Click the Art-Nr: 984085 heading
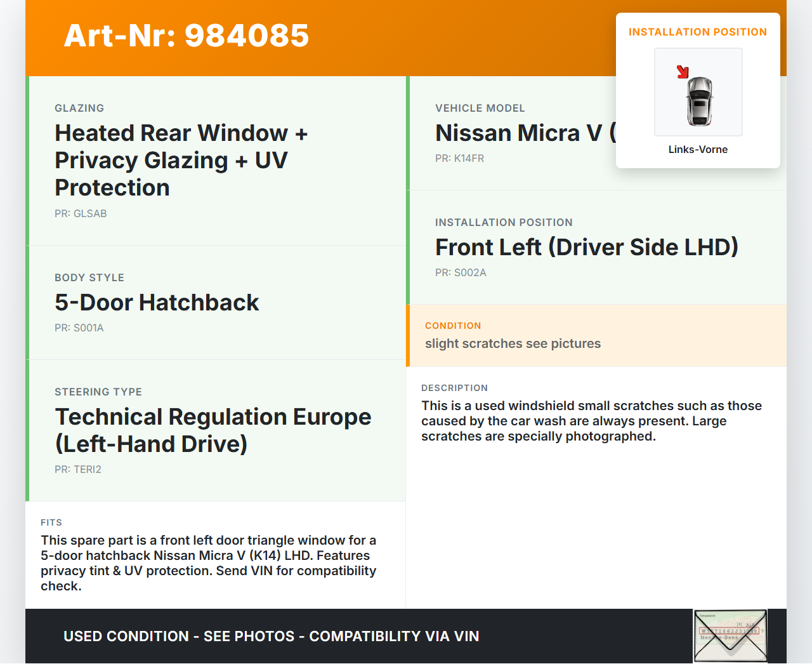 (x=187, y=36)
